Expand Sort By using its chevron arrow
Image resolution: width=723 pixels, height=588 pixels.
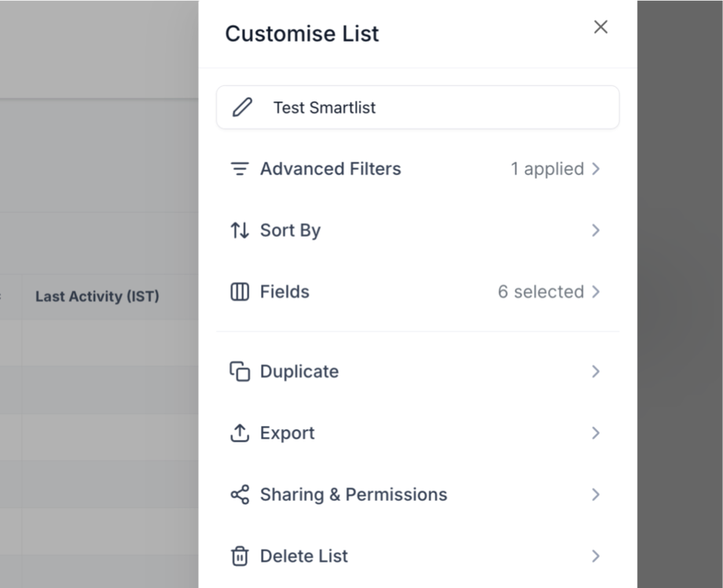click(x=596, y=230)
